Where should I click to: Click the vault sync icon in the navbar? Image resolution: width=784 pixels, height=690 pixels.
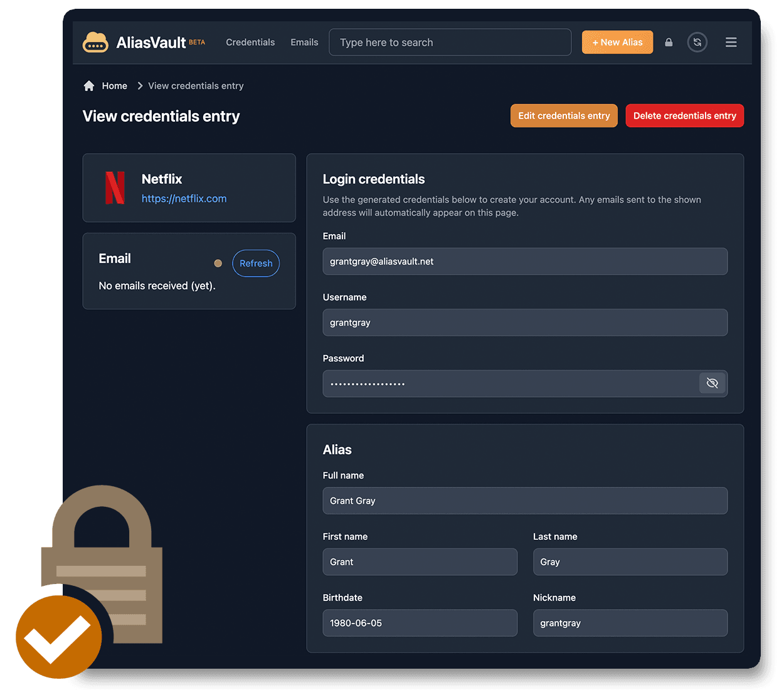coord(697,42)
